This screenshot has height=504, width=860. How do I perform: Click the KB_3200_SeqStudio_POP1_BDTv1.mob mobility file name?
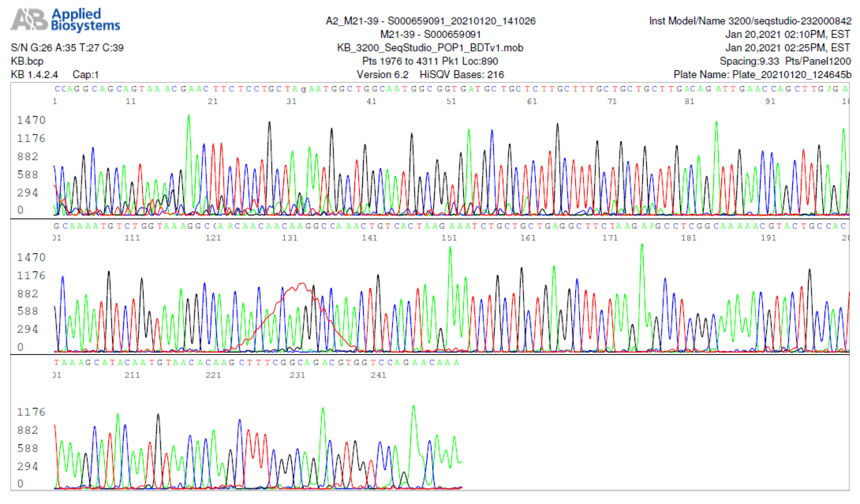tap(430, 48)
